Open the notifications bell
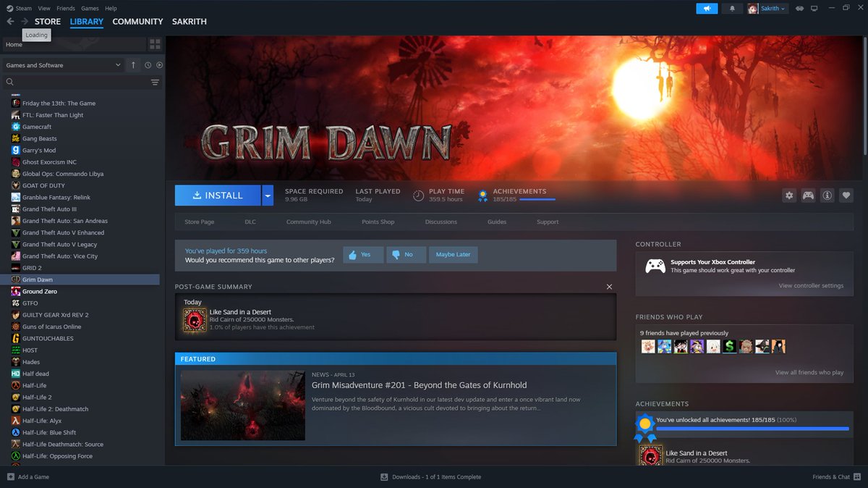This screenshot has height=488, width=868. click(732, 9)
